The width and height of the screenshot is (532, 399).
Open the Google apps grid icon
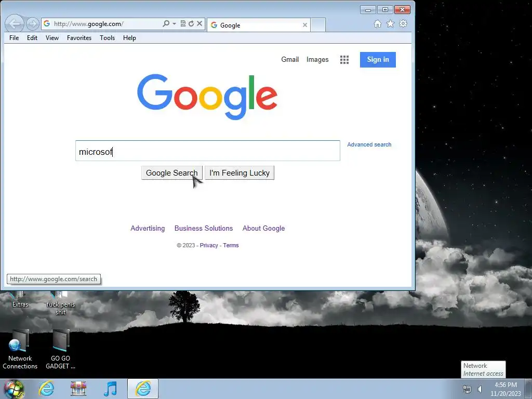coord(344,60)
